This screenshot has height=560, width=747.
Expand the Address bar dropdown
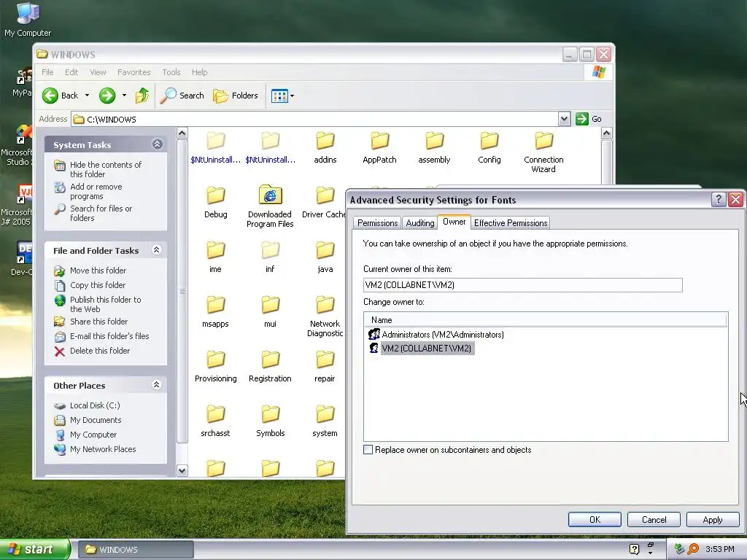coord(564,119)
